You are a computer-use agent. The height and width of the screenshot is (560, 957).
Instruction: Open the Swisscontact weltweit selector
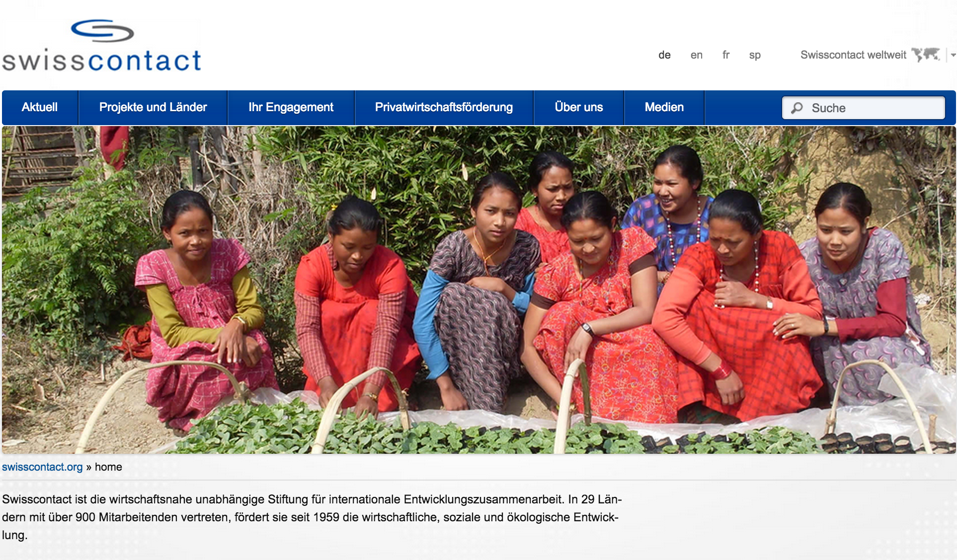(x=853, y=55)
